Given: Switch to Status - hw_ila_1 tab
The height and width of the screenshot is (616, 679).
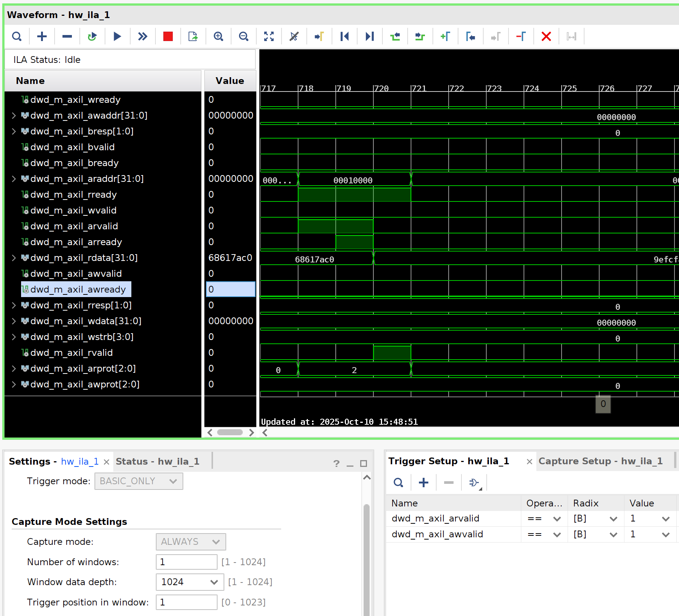Looking at the screenshot, I should tap(157, 462).
